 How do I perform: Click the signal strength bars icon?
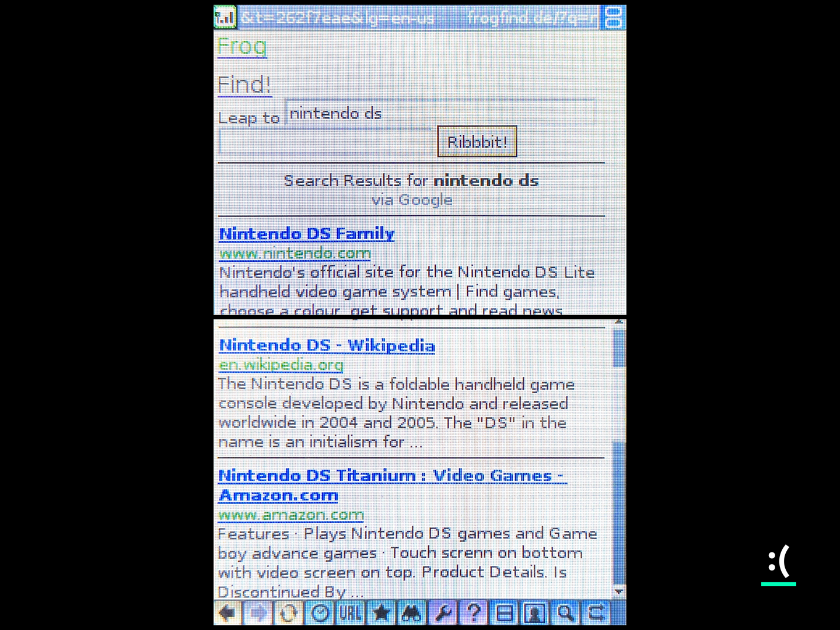(x=225, y=17)
